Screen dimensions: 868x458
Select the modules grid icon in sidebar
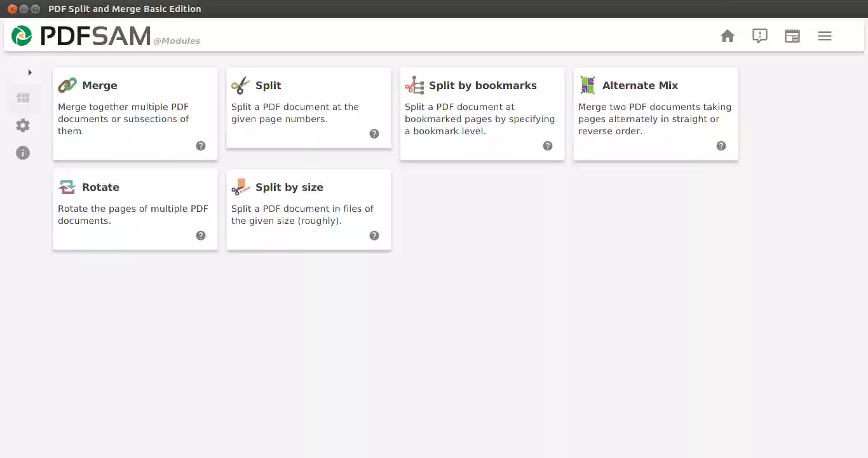click(x=23, y=98)
